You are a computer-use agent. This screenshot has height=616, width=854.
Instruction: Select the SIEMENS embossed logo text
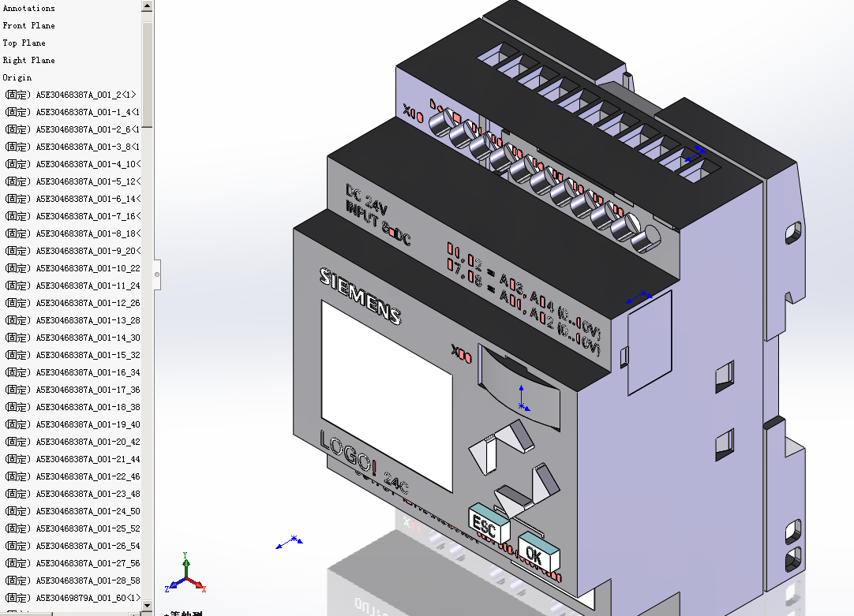(x=360, y=296)
